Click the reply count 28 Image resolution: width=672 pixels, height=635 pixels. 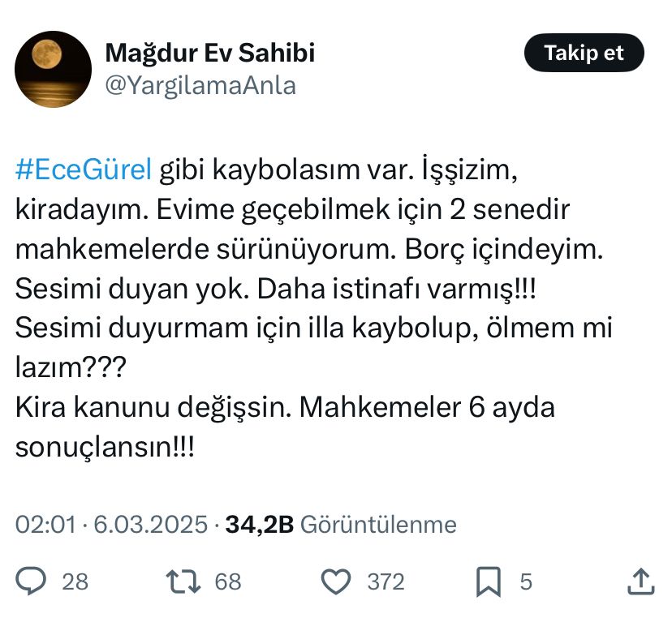coord(75,581)
